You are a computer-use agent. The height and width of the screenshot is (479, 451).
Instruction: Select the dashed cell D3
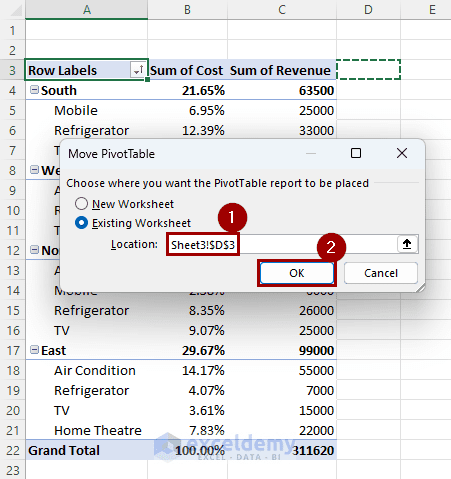click(x=368, y=70)
